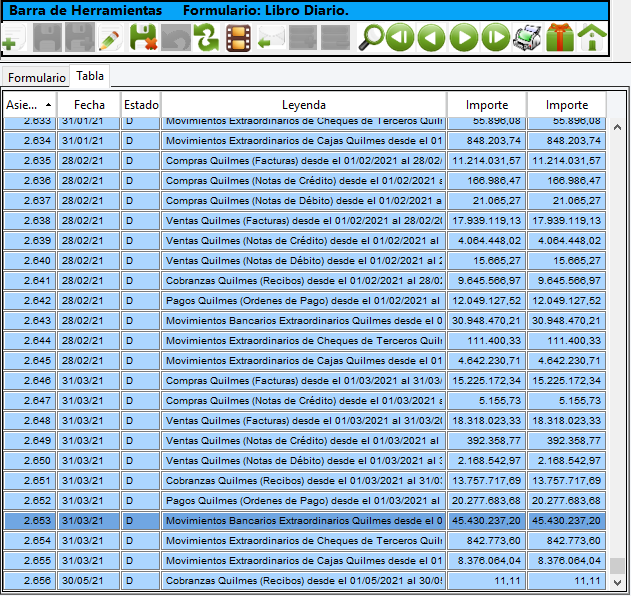The width and height of the screenshot is (631, 596).
Task: Click the first Importe column header
Action: [487, 105]
